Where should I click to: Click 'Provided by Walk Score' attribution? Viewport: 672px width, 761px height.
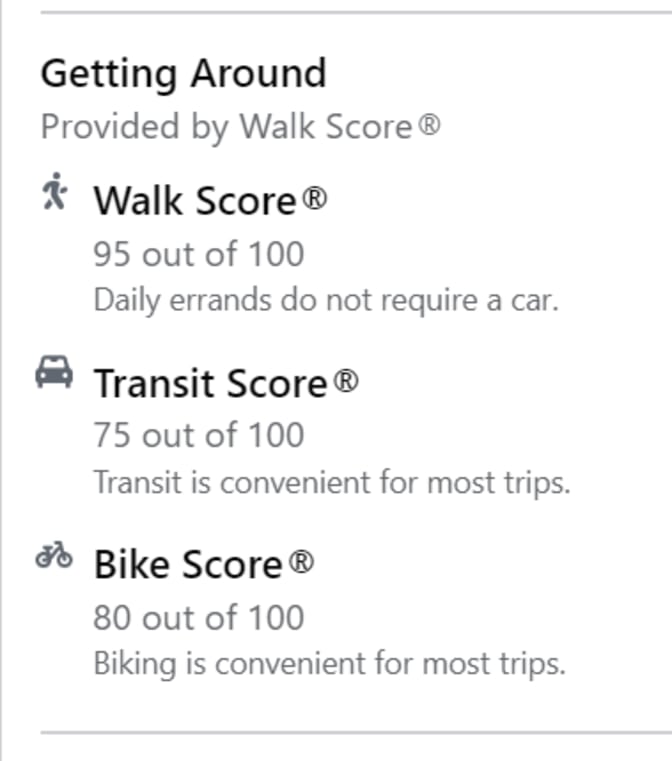click(x=227, y=127)
